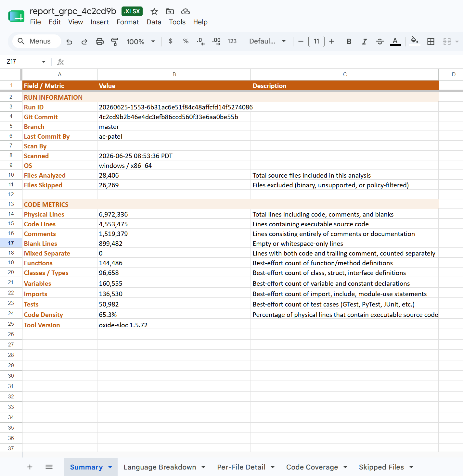Open the Borders grid icon
This screenshot has height=476, width=463.
click(x=431, y=41)
